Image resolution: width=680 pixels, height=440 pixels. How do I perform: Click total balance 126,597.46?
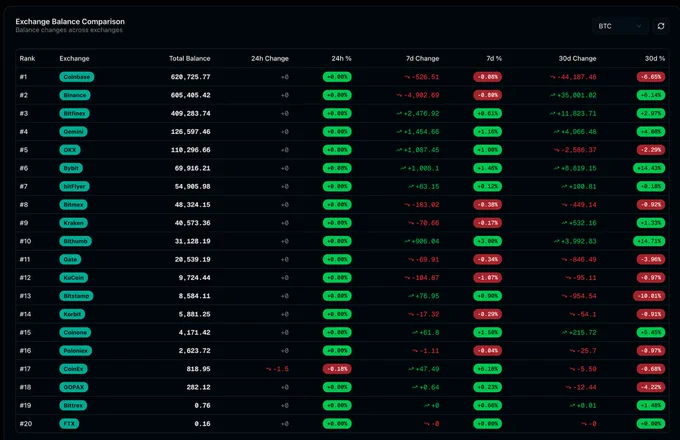click(190, 131)
